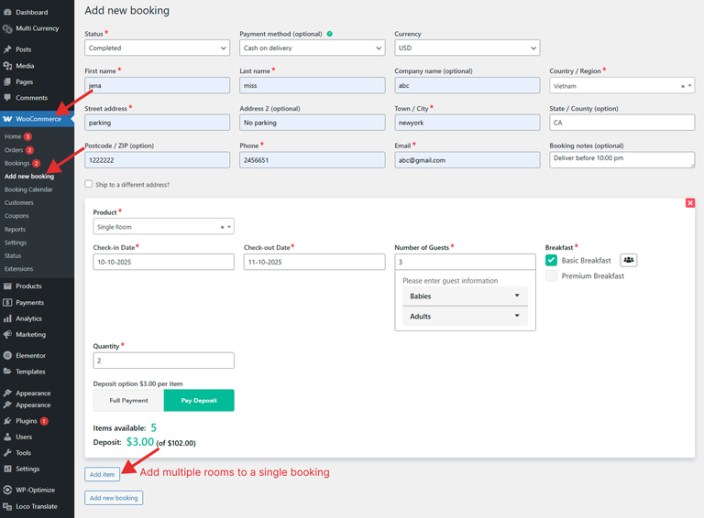Uncheck the Basic Breakfast checkbox
Viewport: 704px width, 518px height.
[551, 260]
